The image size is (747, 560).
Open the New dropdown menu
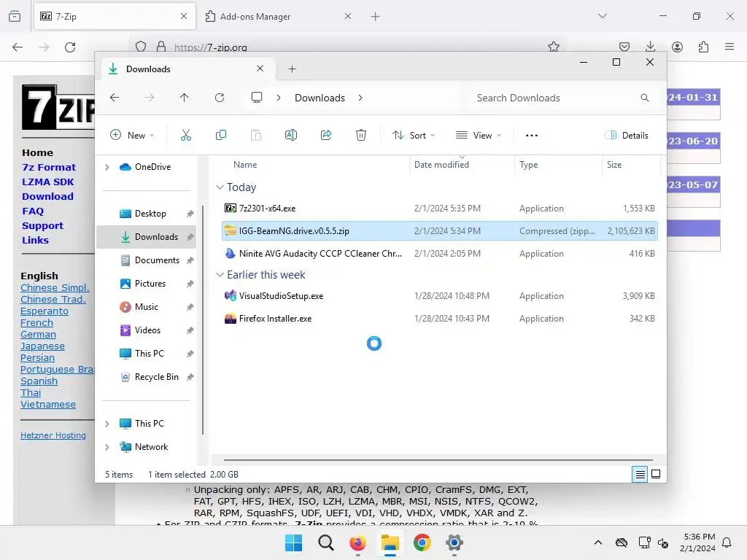tap(132, 135)
